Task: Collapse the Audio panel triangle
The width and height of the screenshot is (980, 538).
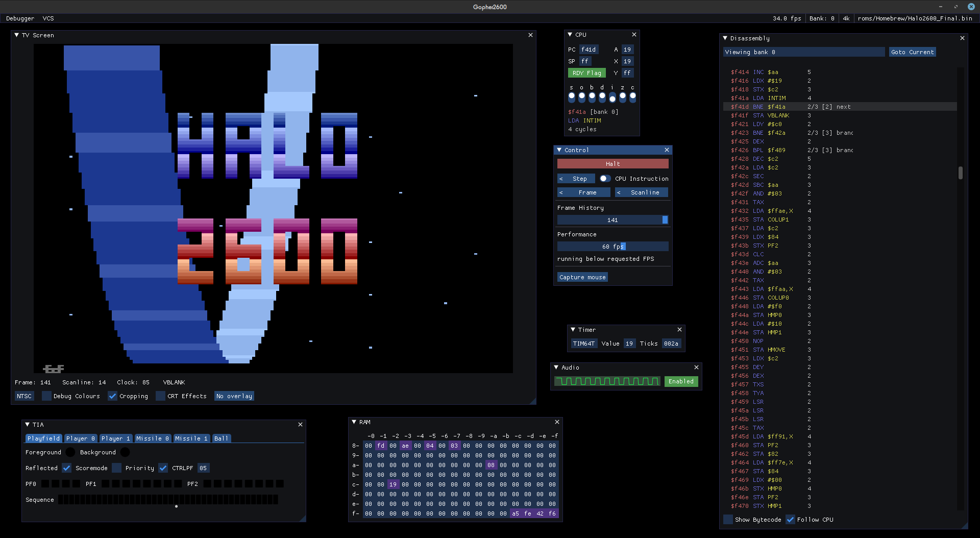Action: point(556,368)
